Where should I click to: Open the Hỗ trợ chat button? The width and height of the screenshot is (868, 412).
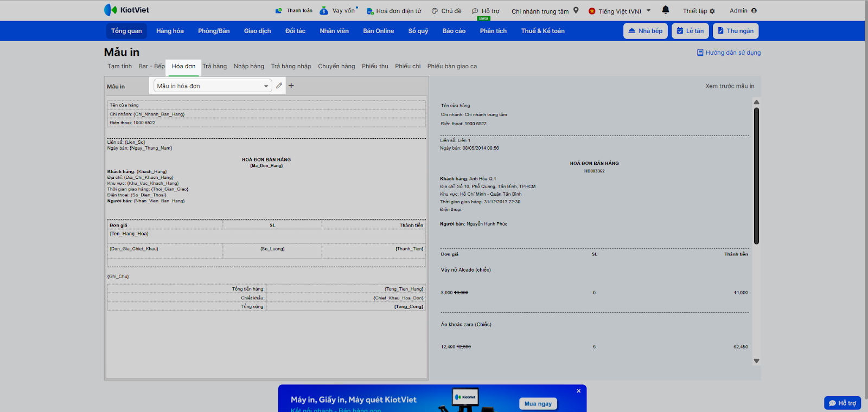pos(842,403)
